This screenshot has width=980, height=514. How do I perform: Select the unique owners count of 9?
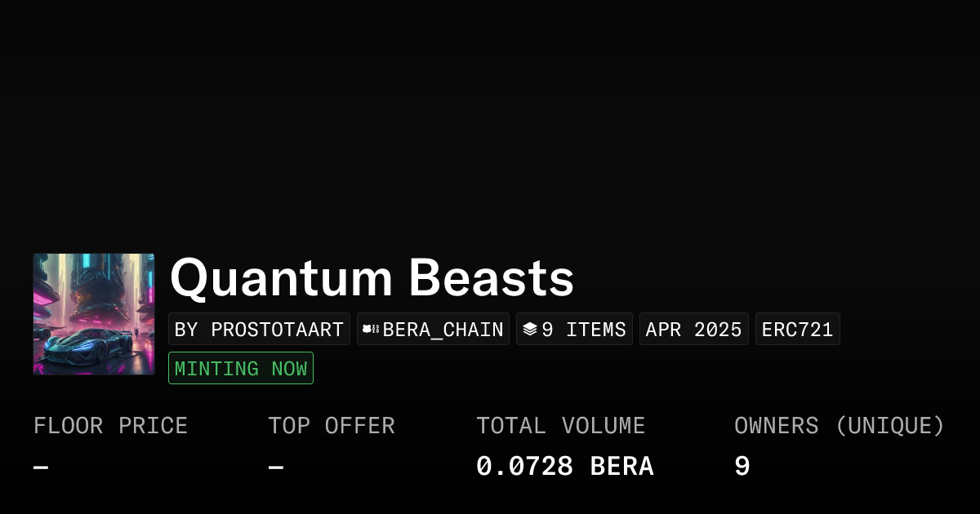(x=741, y=465)
